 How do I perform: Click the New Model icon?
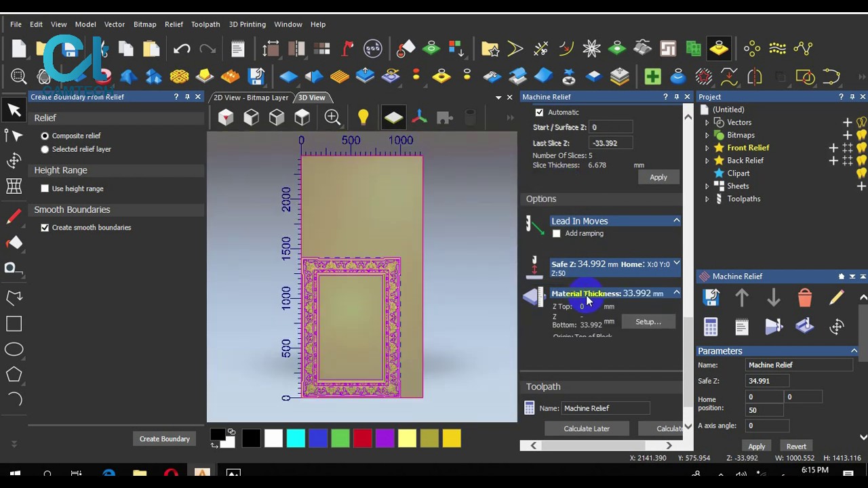point(19,48)
